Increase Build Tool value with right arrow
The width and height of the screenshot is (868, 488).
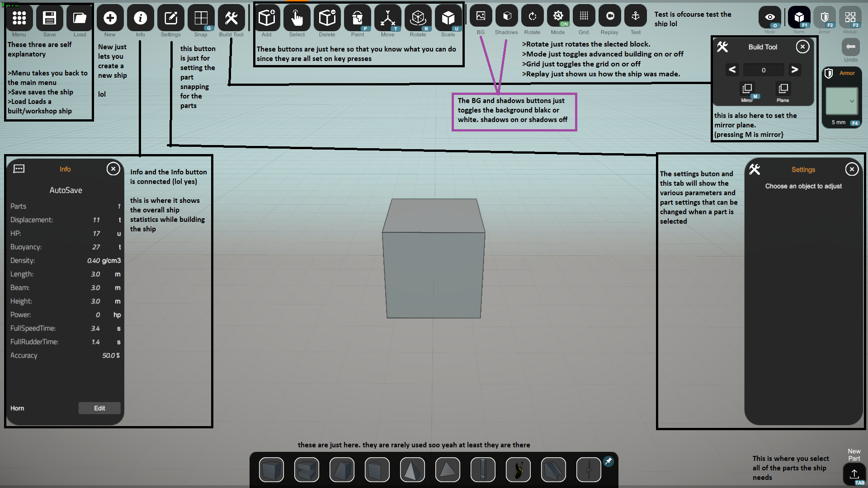click(x=794, y=70)
